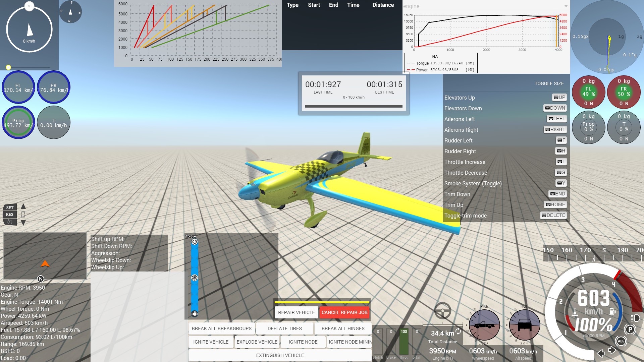Click the Pitch indicator gauge
This screenshot has width=644, height=362.
coord(484,325)
